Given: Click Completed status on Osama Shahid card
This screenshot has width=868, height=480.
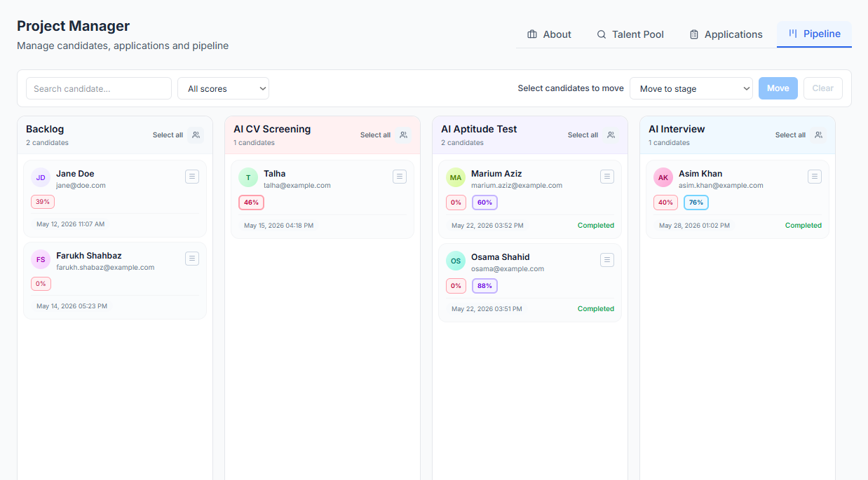Looking at the screenshot, I should pos(596,309).
